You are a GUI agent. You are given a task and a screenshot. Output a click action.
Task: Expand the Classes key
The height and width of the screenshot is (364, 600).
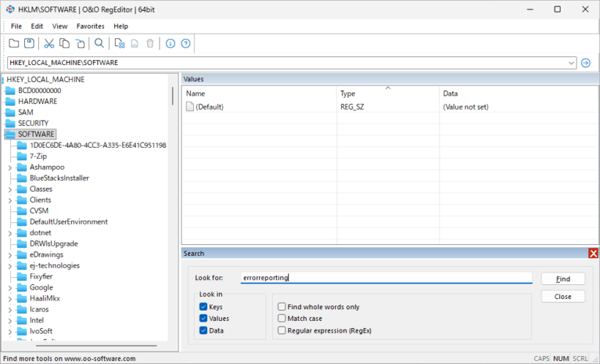click(x=10, y=189)
